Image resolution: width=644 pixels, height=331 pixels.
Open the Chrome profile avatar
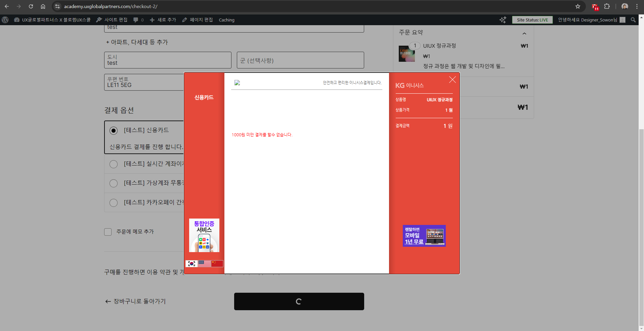(x=625, y=6)
